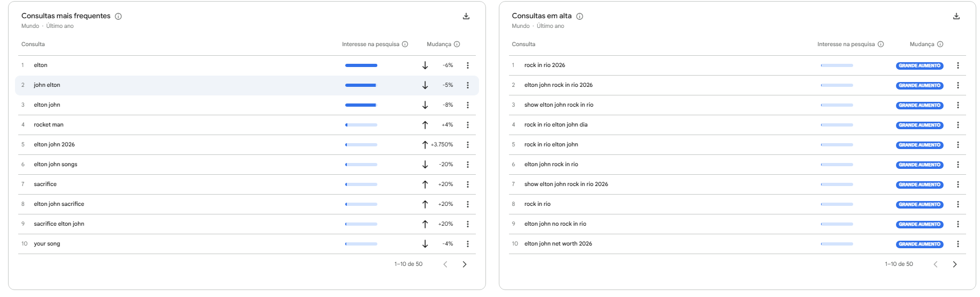Open more options for elton john row in frequentes
This screenshot has width=980, height=297.
(468, 105)
